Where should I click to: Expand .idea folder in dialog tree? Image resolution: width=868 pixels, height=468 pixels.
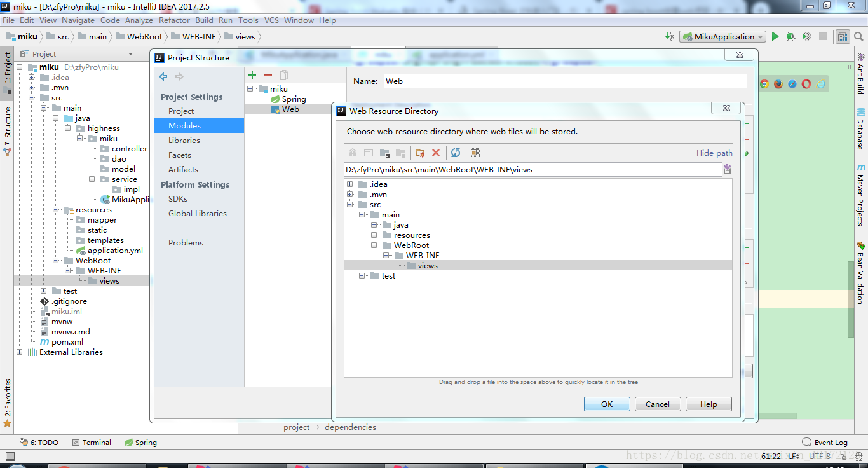pos(350,184)
